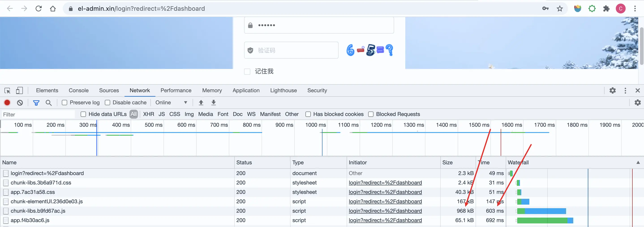Tick the 记住我 remember-me checkbox
This screenshot has width=644, height=227.
coord(247,71)
